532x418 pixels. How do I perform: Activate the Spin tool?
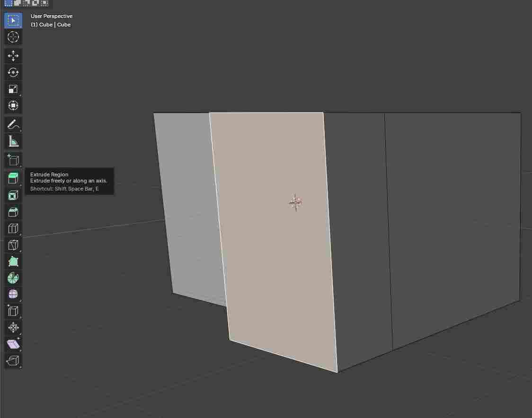(x=13, y=278)
